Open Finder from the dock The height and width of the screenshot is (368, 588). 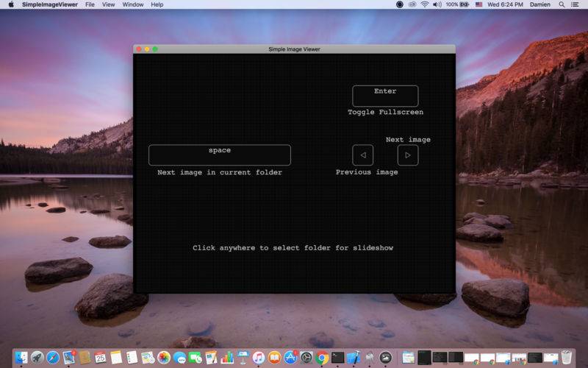[21, 358]
